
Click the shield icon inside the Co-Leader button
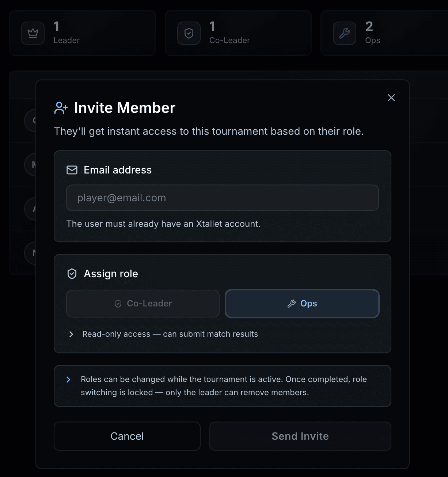click(117, 304)
